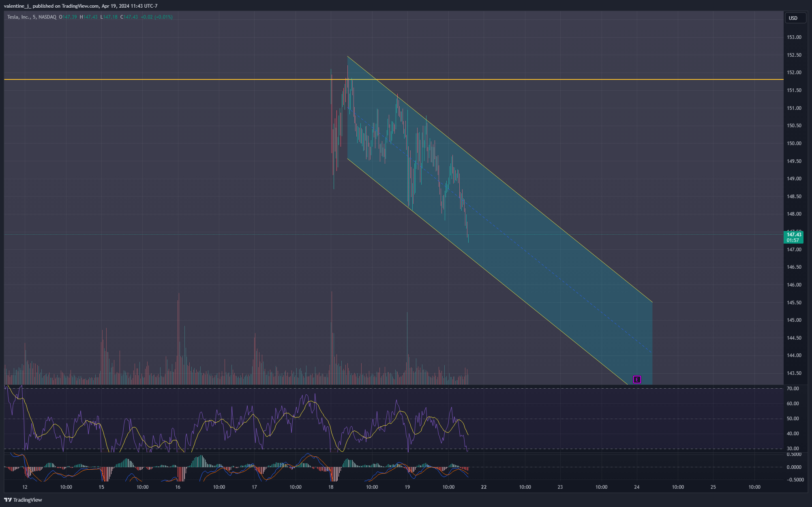812x507 pixels.
Task: Click the purple E earnings marker
Action: (x=637, y=380)
